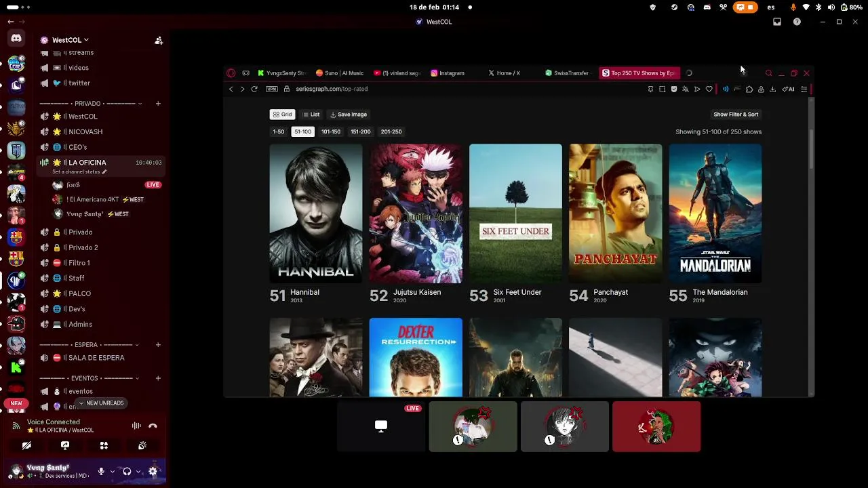Join SALA DE ESPERA voice channel
This screenshot has width=868, height=488.
tap(100, 358)
